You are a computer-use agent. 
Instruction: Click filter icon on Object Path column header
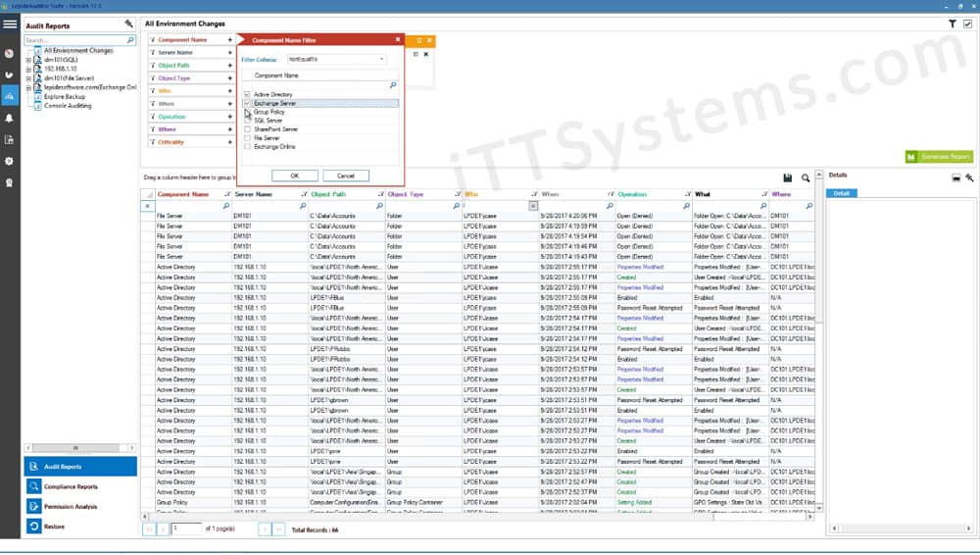tap(380, 194)
